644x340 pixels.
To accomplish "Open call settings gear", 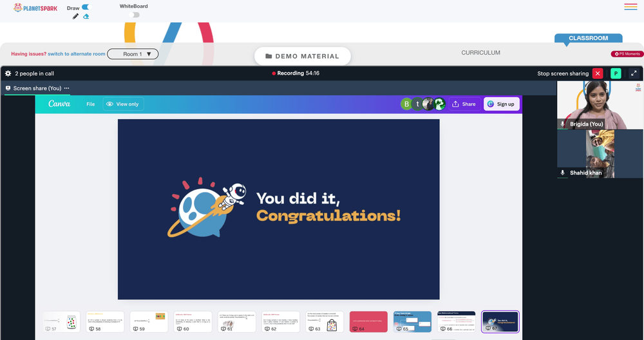I will point(8,73).
